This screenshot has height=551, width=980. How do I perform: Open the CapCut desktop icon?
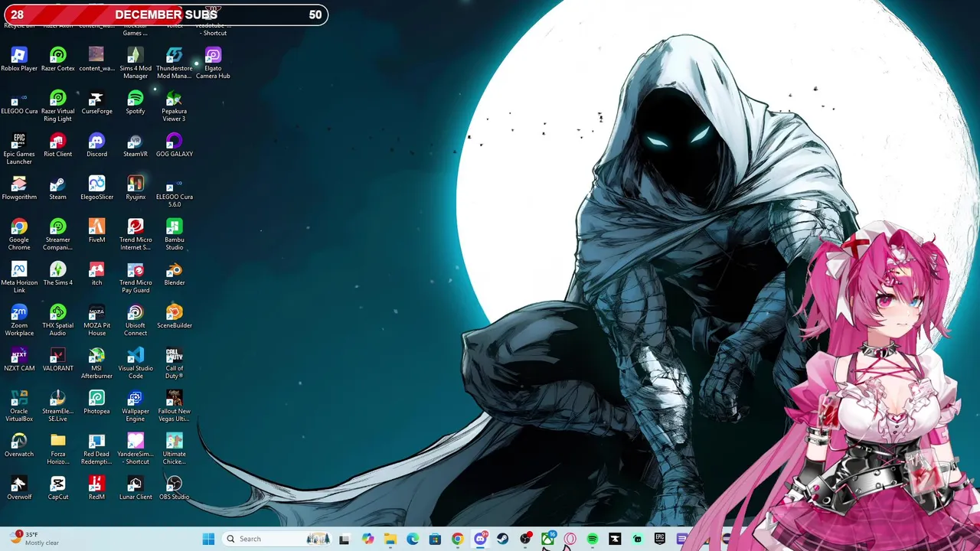[58, 488]
